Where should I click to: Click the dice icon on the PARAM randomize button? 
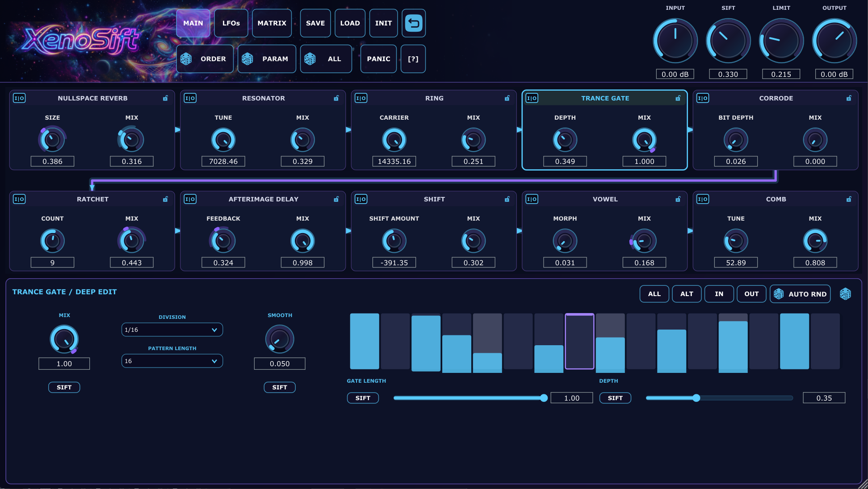(247, 59)
